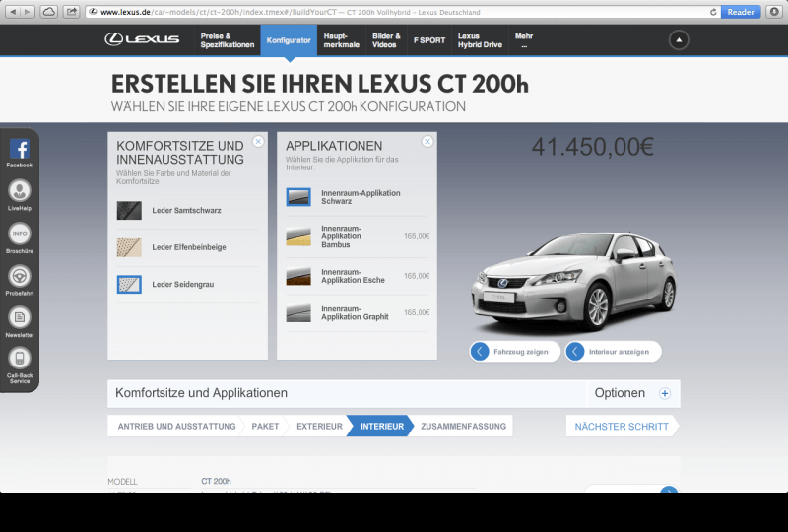The height and width of the screenshot is (532, 788).
Task: Click blue arrow beside Fahrzeug zeigen
Action: pos(480,352)
